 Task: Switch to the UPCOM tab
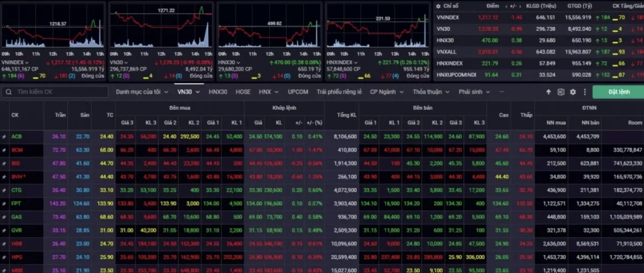coord(298,92)
